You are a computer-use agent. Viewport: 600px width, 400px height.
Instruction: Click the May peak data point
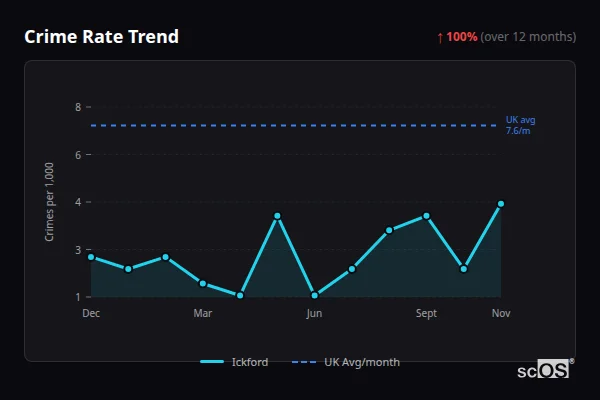pos(277,216)
